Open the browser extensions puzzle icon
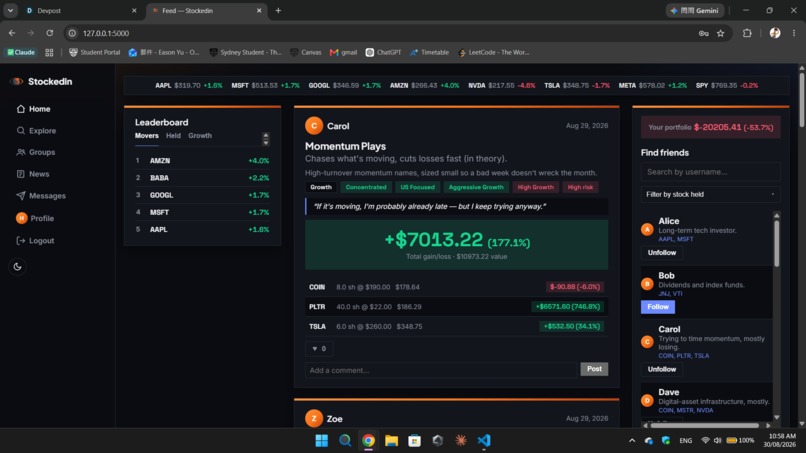The width and height of the screenshot is (806, 453). tap(747, 33)
